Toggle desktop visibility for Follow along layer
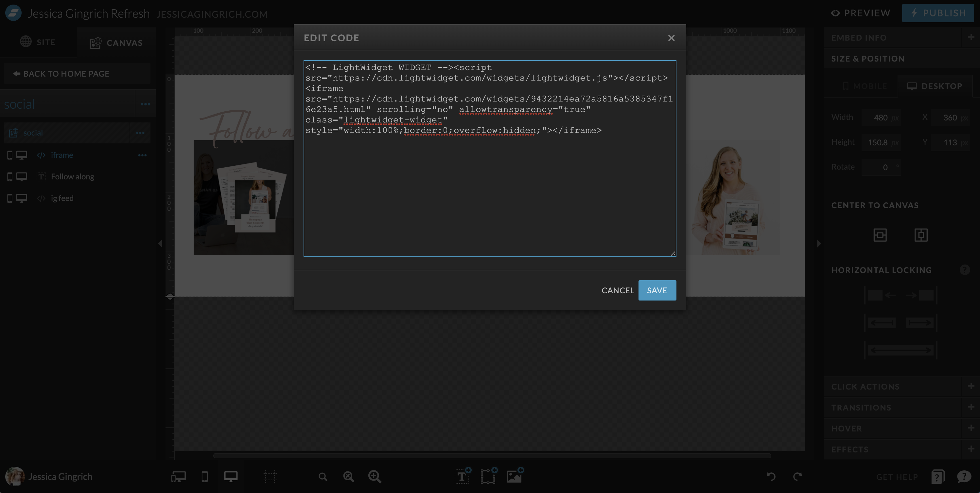This screenshot has height=493, width=980. pos(21,177)
